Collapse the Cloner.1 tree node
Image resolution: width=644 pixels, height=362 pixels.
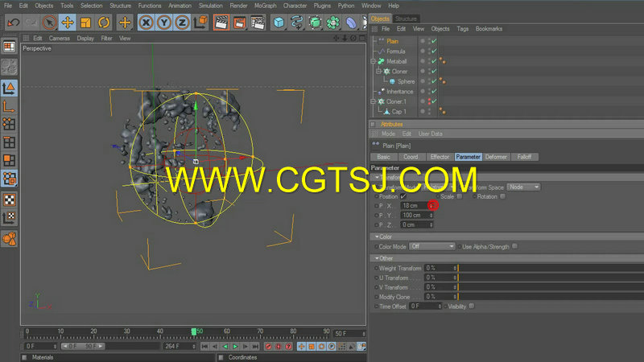click(374, 101)
